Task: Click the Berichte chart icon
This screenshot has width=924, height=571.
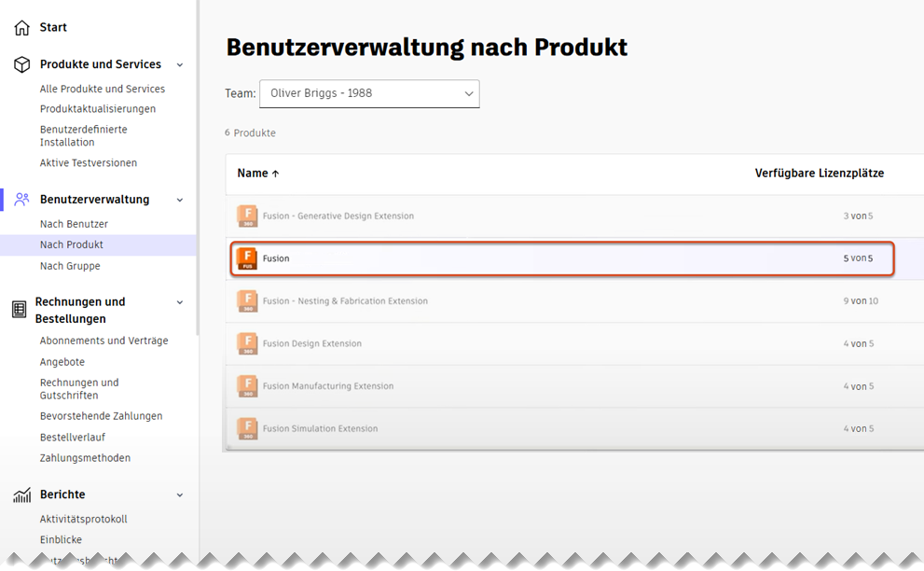Action: coord(21,494)
